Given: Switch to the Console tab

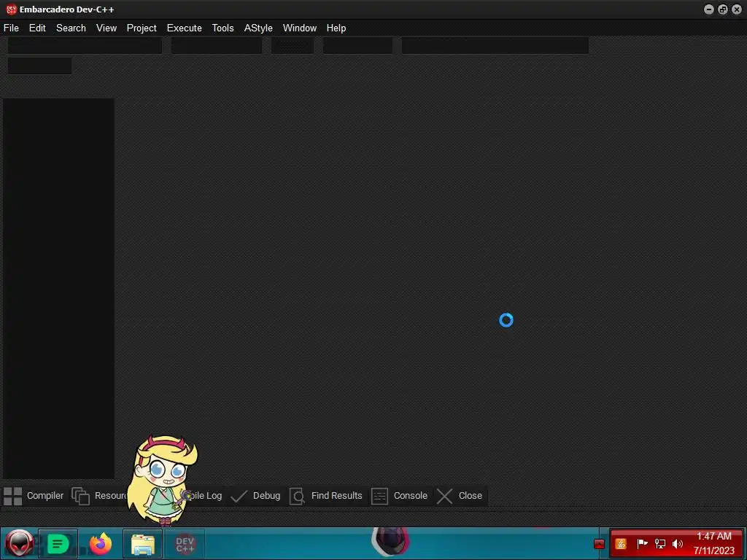Looking at the screenshot, I should coord(400,496).
